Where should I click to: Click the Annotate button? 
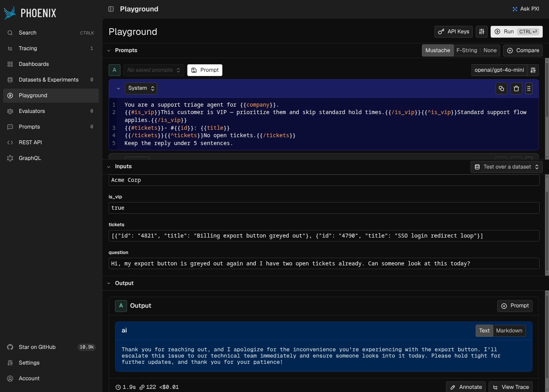pos(466,387)
